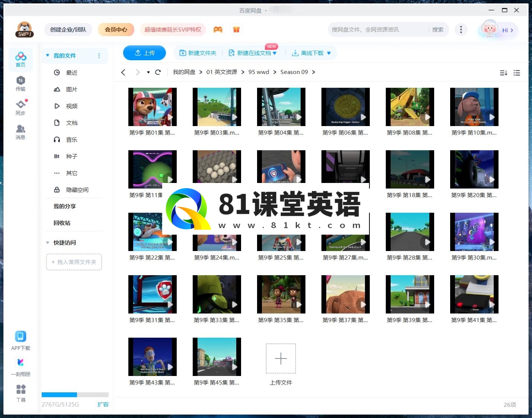This screenshot has height=418, width=532.
Task: Open 隐藏空间 hidden space
Action: point(77,190)
